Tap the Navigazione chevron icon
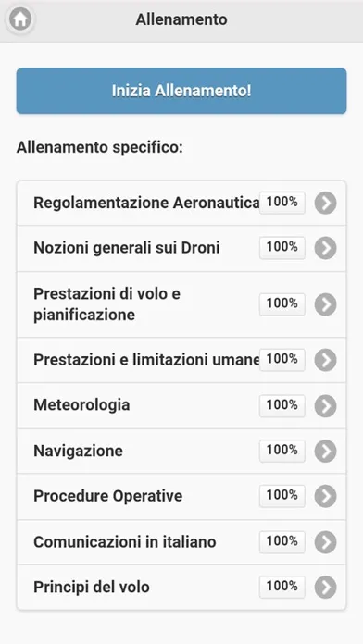Image resolution: width=363 pixels, height=644 pixels. tap(325, 451)
